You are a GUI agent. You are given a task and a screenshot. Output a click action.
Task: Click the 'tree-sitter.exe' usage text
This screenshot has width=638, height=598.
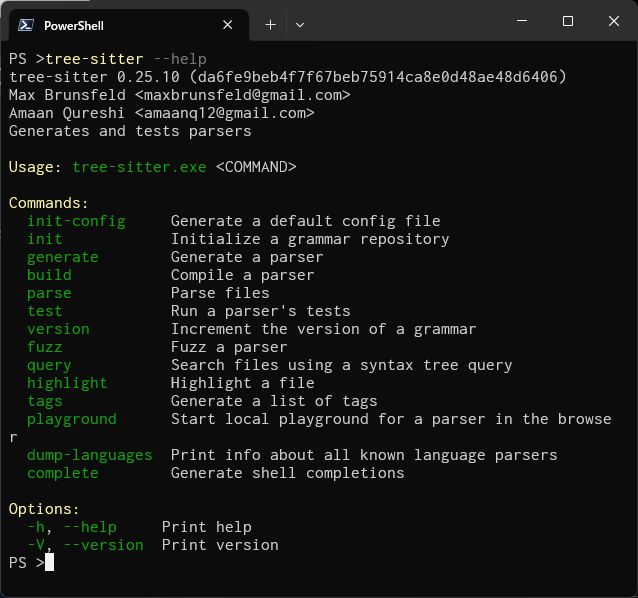point(139,167)
